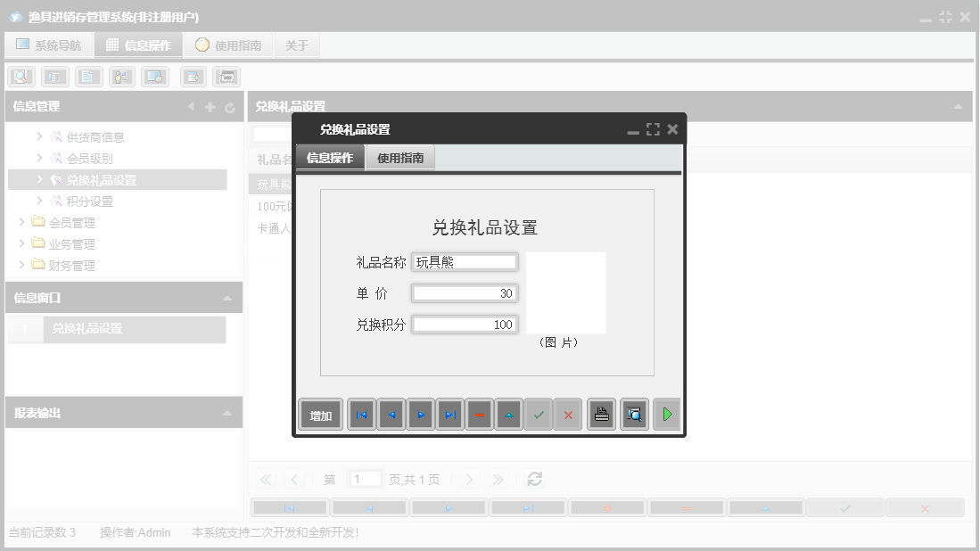Image resolution: width=980 pixels, height=551 pixels.
Task: Click the green run arrow icon
Action: click(666, 414)
